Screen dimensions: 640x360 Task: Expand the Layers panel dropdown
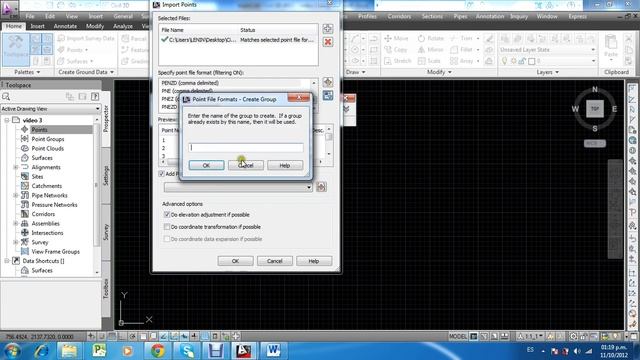tap(547, 72)
